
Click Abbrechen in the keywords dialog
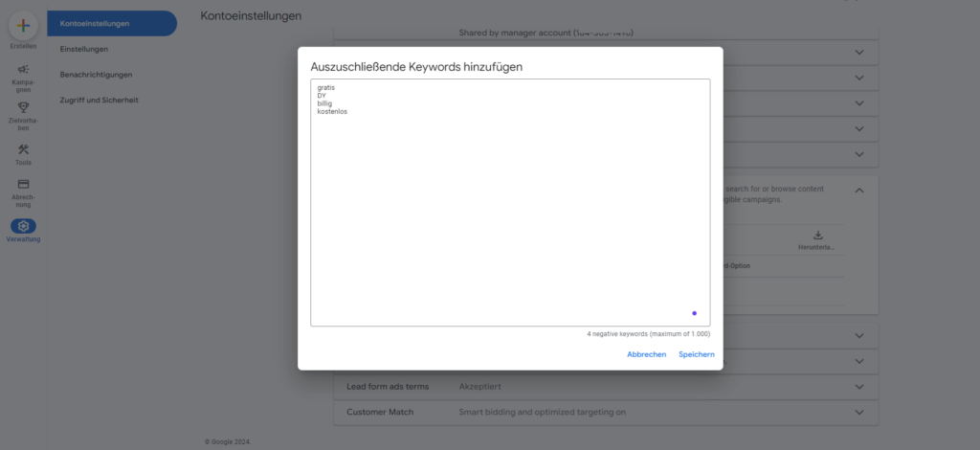click(x=646, y=354)
